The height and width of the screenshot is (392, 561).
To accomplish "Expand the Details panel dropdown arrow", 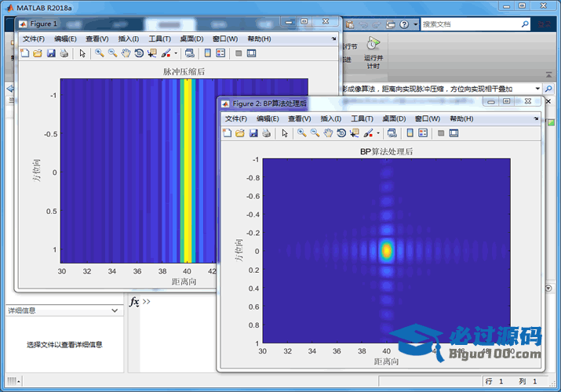I will point(115,310).
